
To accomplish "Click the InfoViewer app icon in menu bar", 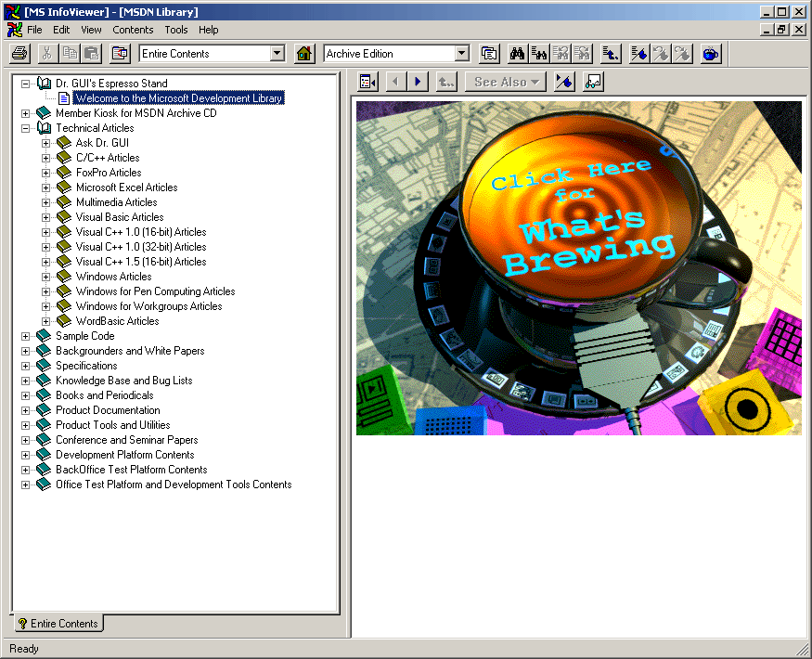I will click(x=15, y=30).
